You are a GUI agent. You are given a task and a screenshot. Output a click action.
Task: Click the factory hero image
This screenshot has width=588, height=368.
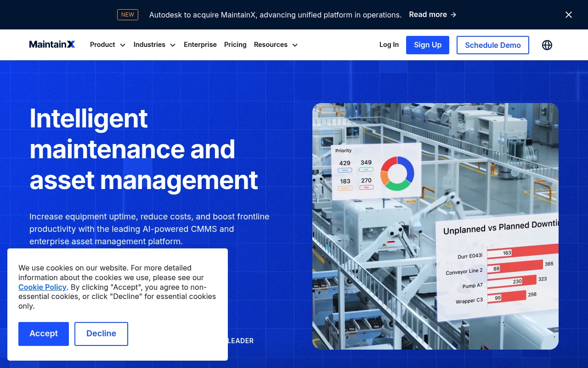click(x=435, y=226)
